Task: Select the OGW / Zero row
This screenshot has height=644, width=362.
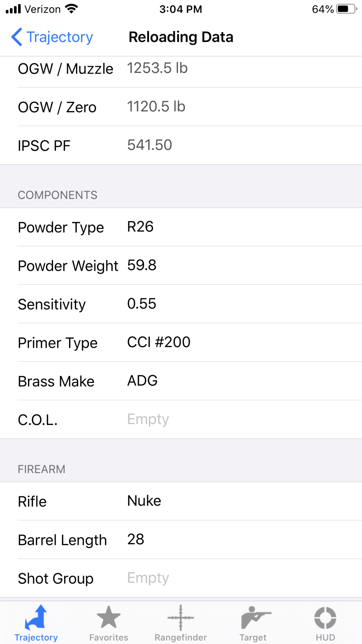Action: 181,107
